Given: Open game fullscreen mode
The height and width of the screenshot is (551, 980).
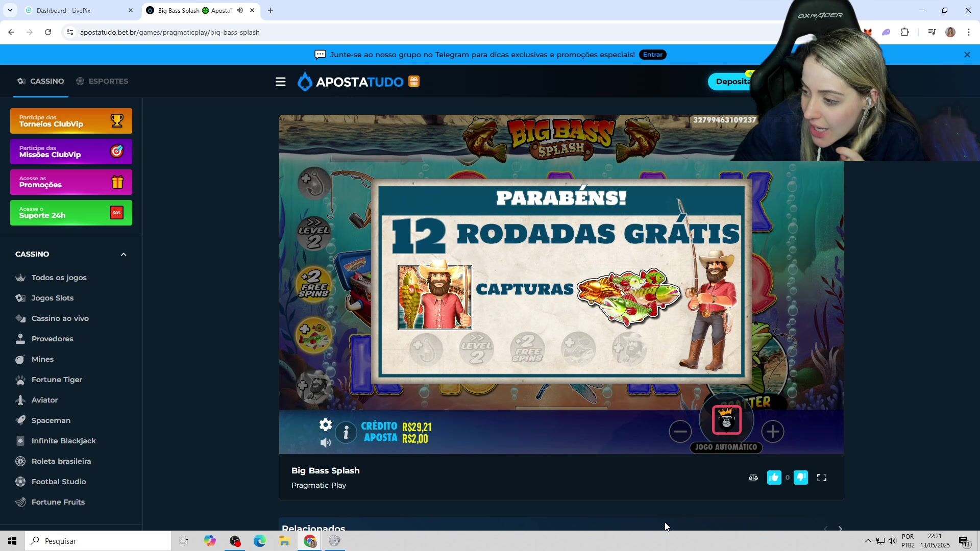Looking at the screenshot, I should click(822, 478).
